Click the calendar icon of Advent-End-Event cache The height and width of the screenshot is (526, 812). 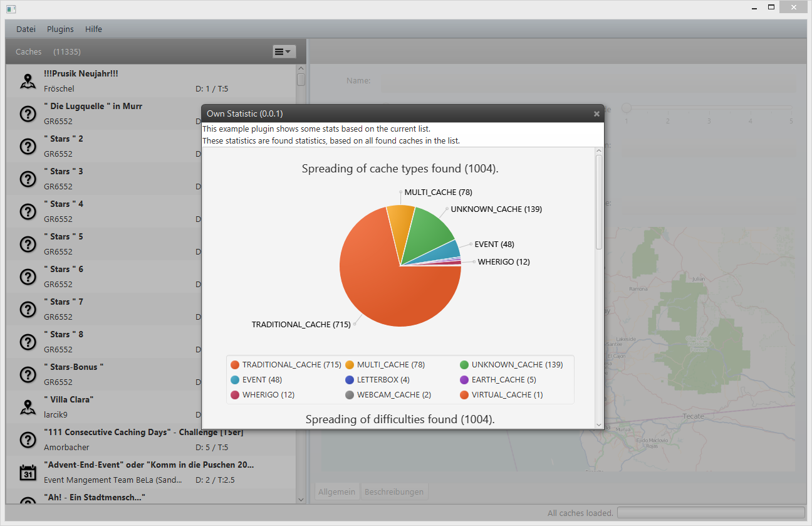27,472
